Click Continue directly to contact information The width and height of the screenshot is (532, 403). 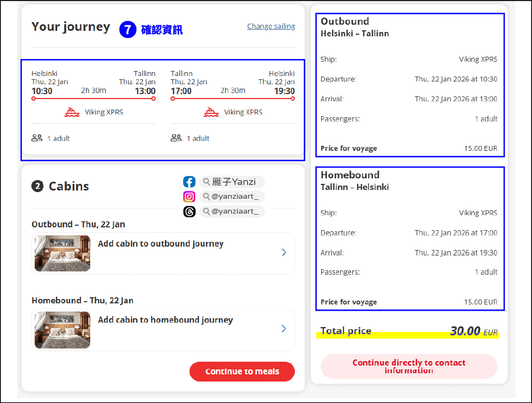[409, 366]
